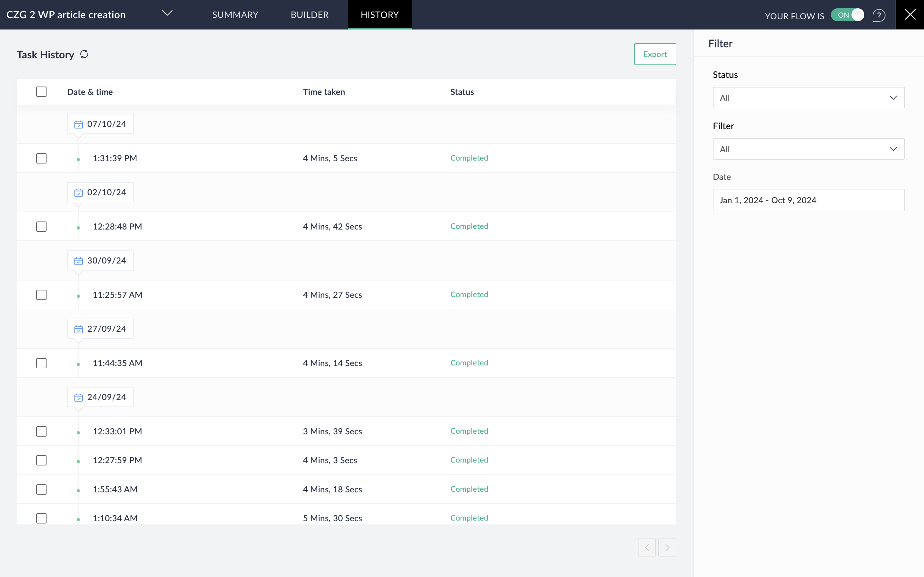Click the Export button
Viewport: 924px width, 577px height.
(x=655, y=54)
